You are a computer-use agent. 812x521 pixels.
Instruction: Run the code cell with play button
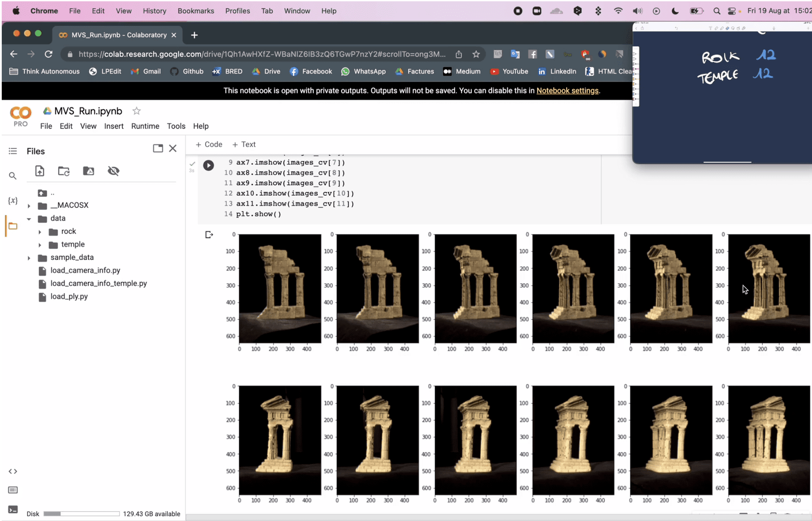click(x=208, y=165)
